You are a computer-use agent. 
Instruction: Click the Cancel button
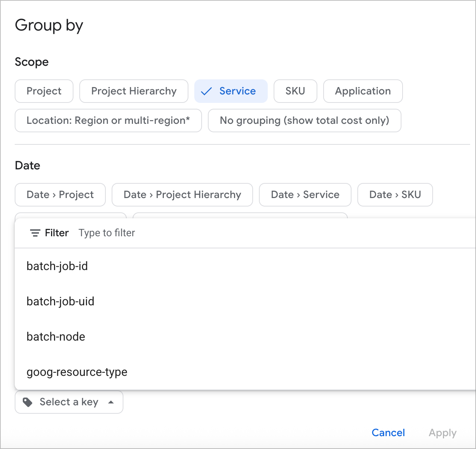tap(388, 433)
